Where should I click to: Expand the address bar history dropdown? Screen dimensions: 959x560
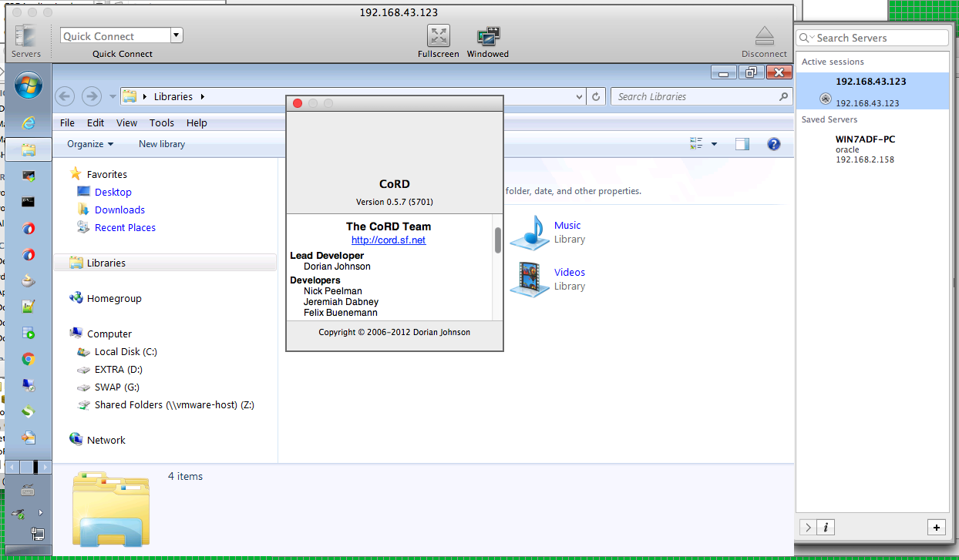coord(580,97)
